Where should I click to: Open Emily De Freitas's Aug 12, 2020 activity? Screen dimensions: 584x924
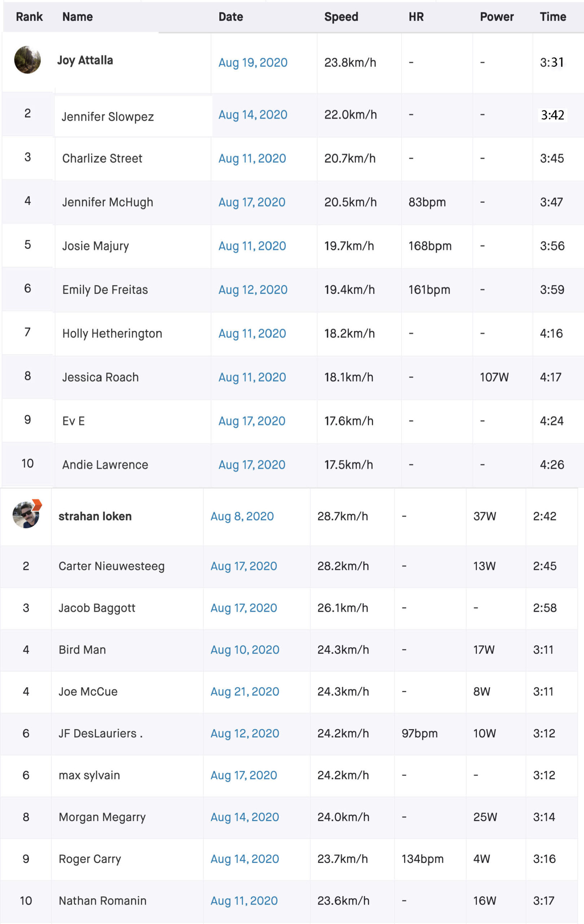[253, 290]
